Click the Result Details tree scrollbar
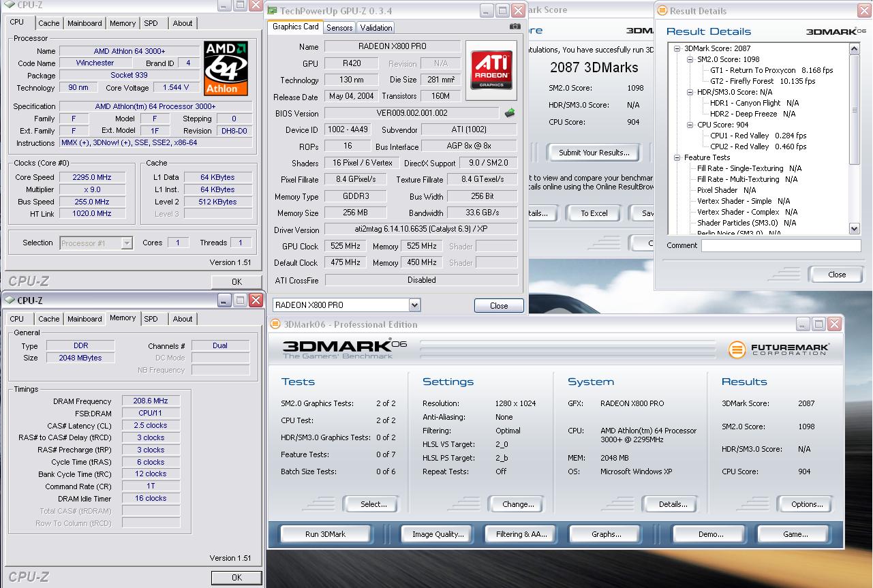The height and width of the screenshot is (588, 873). [855, 138]
